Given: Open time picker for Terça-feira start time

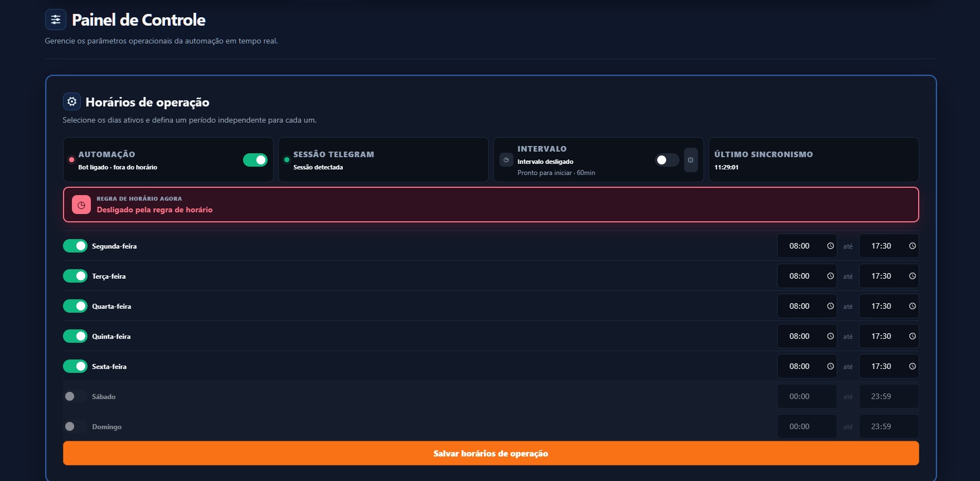Looking at the screenshot, I should pos(830,276).
